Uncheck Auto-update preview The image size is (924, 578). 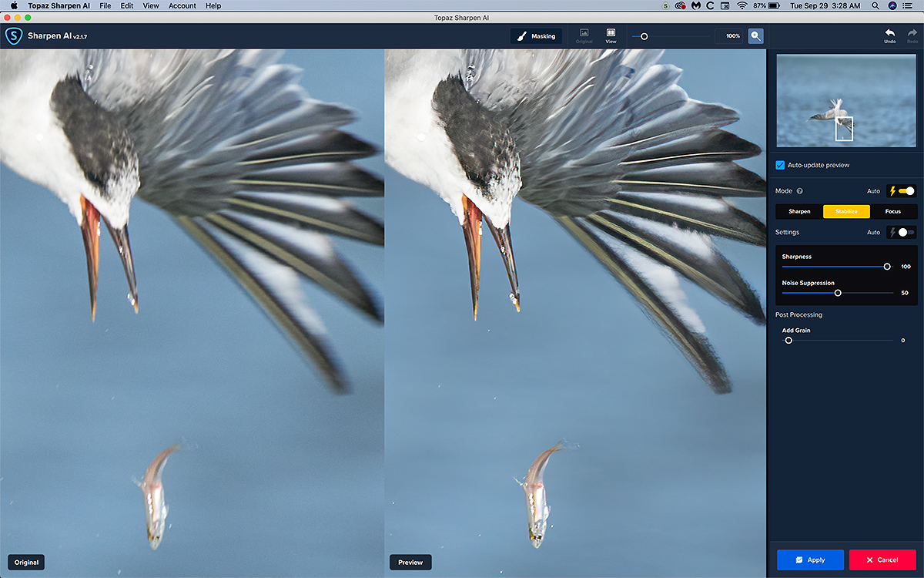pyautogui.click(x=780, y=165)
